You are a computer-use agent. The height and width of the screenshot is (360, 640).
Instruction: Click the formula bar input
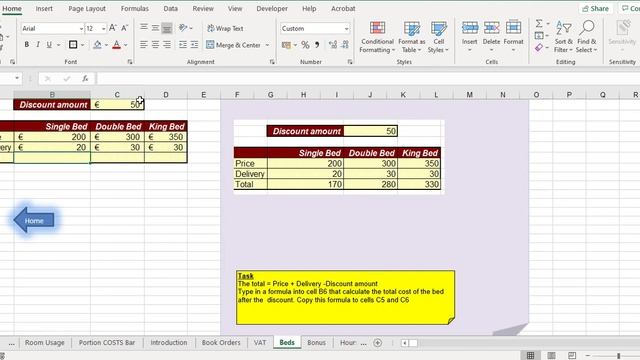tap(367, 78)
